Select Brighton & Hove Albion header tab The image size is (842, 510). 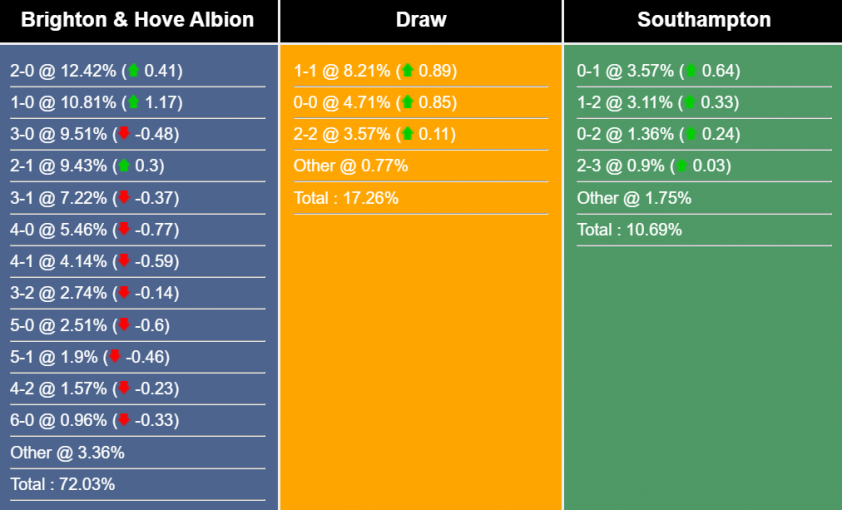click(137, 20)
